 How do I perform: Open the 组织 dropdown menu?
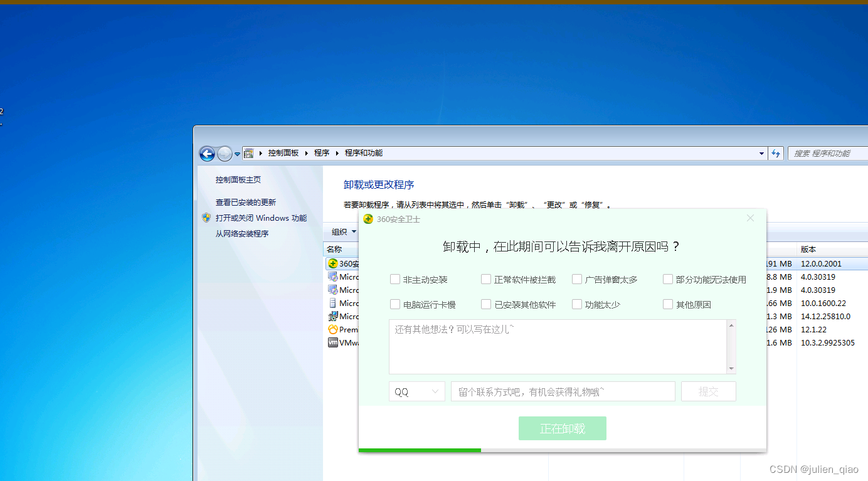pos(344,232)
